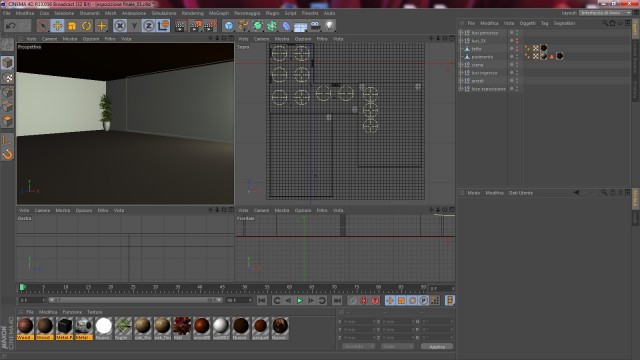640x360 pixels.
Task: Add a light object via bulb icon
Action: [329, 26]
